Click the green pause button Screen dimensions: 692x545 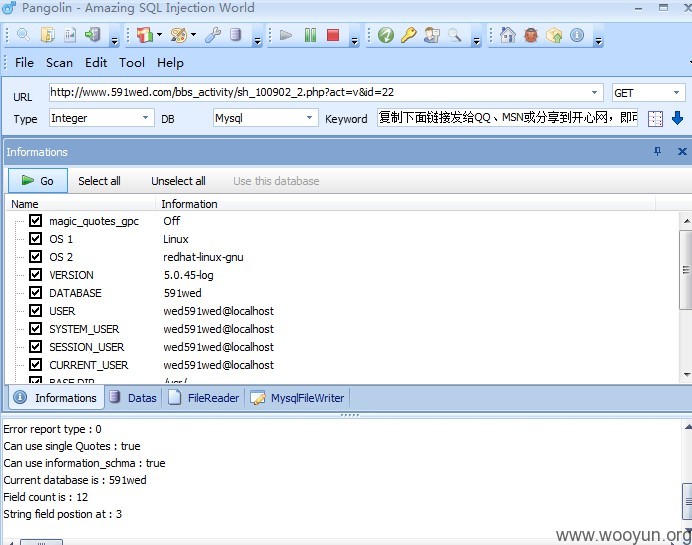pos(310,35)
